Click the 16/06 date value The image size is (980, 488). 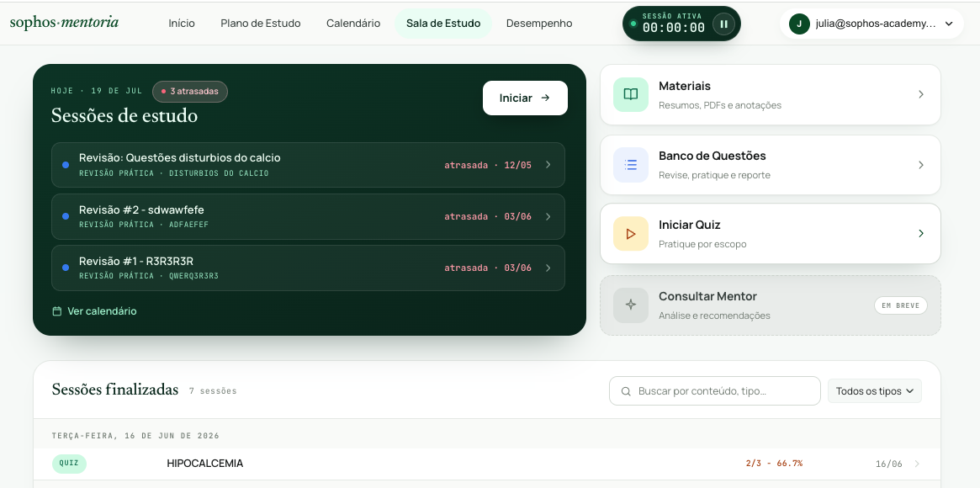[889, 464]
